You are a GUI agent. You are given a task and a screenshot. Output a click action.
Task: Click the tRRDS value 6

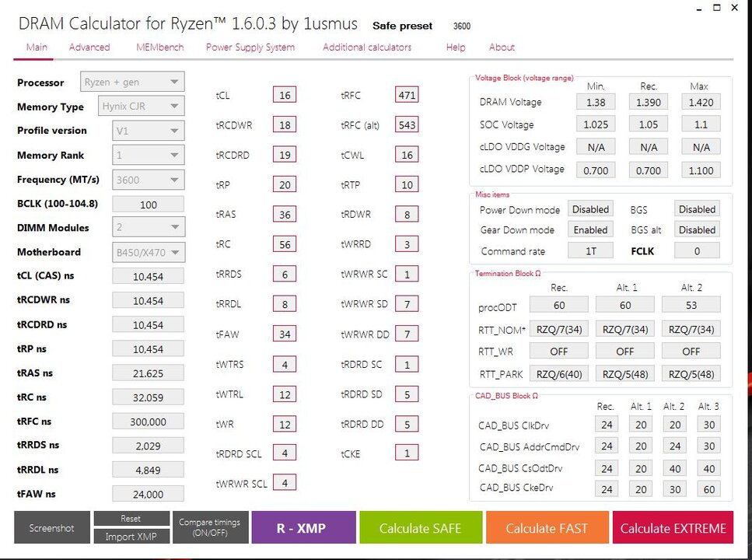pyautogui.click(x=285, y=274)
